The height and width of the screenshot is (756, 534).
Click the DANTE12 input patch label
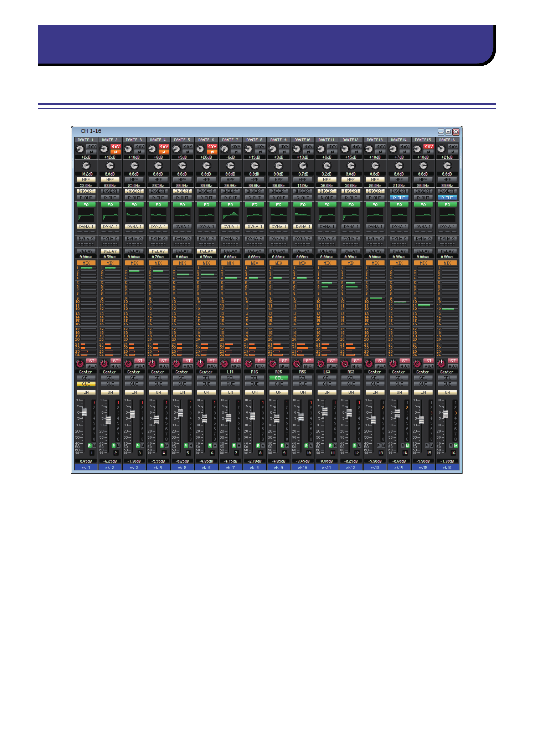point(351,140)
